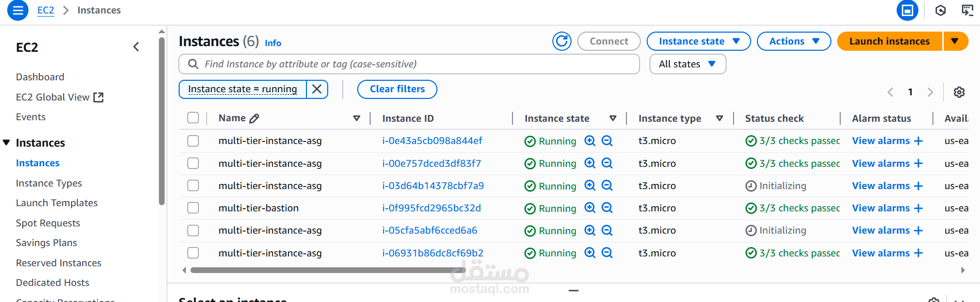Zoom in filter for instance i-06931b86dc8cf69b2 state

590,253
